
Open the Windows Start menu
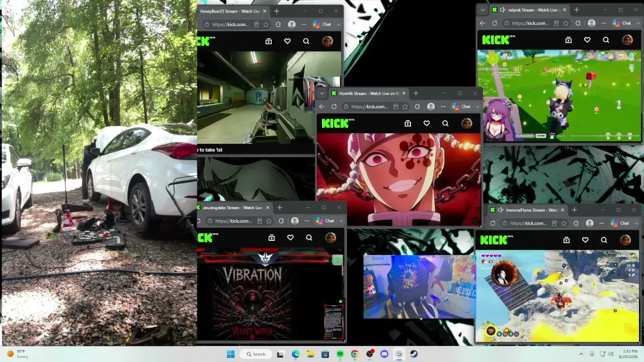(230, 354)
